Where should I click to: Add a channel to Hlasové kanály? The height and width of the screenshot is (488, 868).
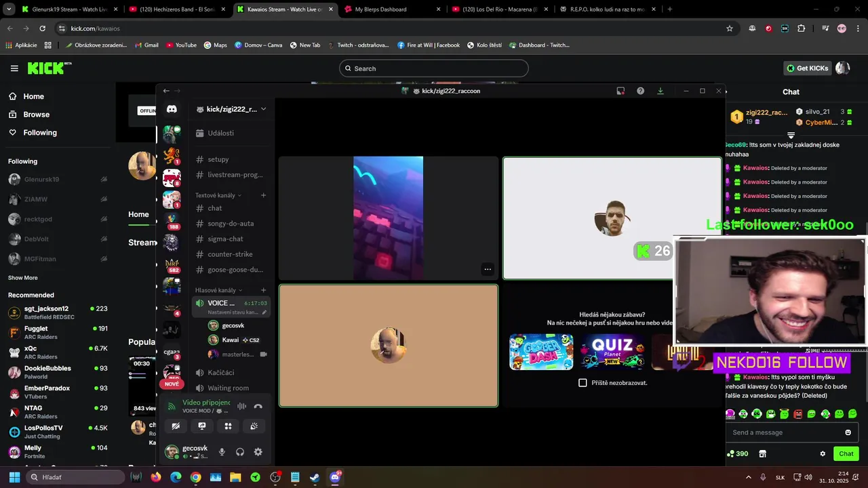[x=263, y=290]
